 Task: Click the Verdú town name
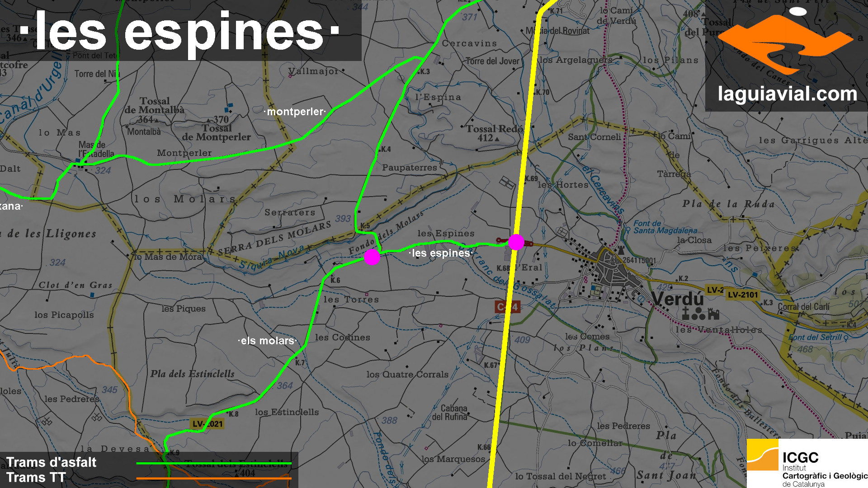tap(677, 299)
